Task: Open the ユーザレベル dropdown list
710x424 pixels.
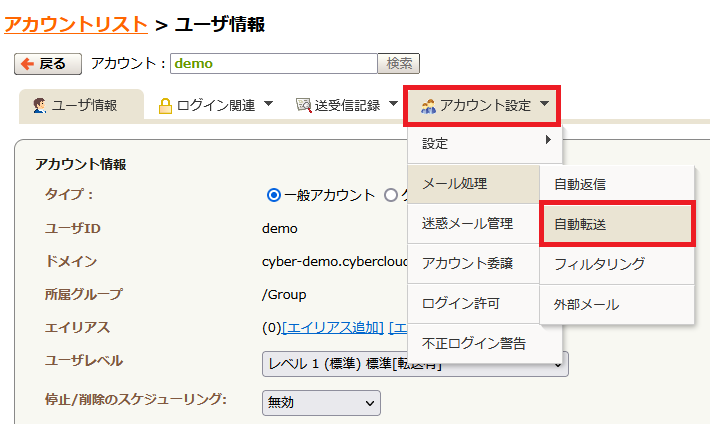Action: (x=414, y=364)
